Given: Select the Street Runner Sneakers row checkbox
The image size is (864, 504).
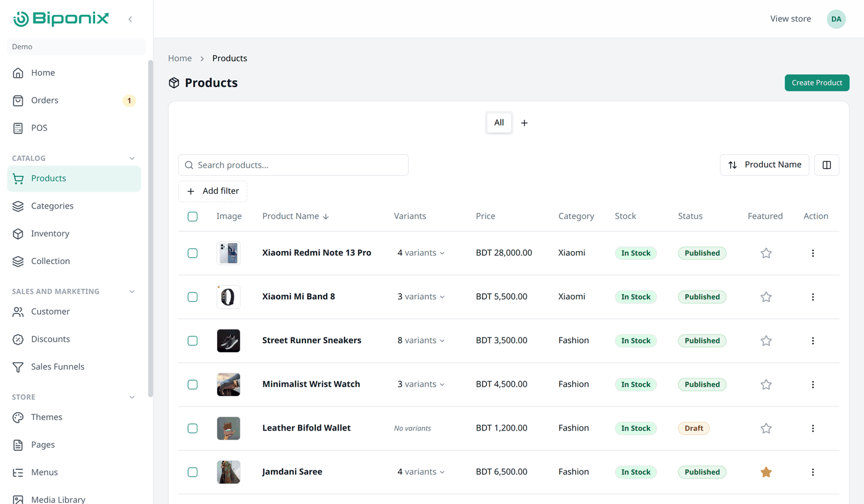Looking at the screenshot, I should [193, 341].
